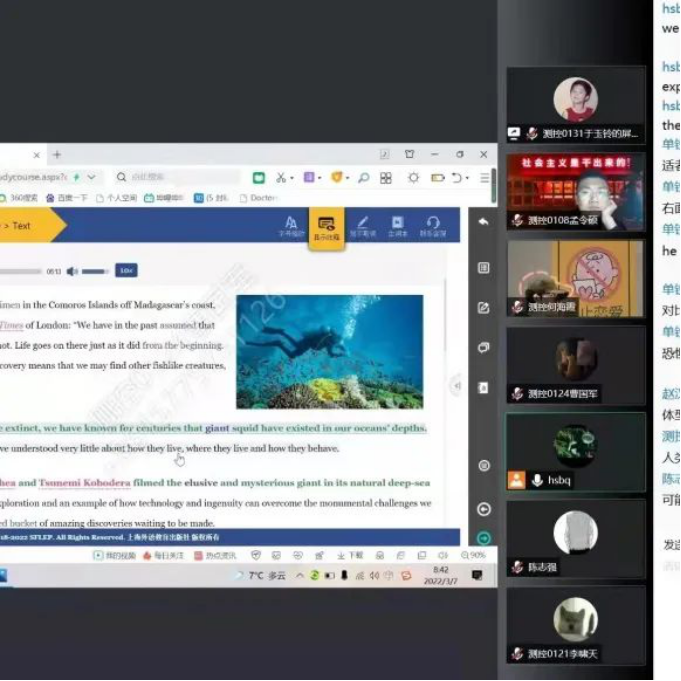The height and width of the screenshot is (681, 681).
Task: Click the back arrow in right sidebar
Action: [484, 222]
